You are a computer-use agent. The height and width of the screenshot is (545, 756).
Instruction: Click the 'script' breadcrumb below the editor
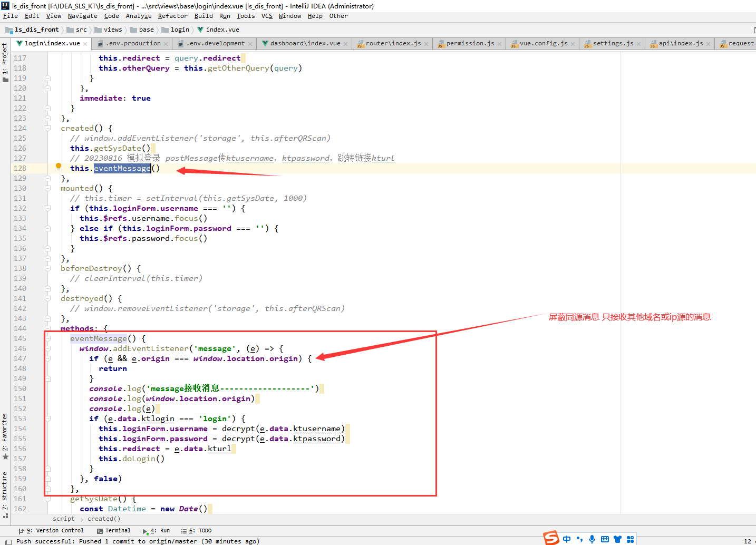[64, 519]
